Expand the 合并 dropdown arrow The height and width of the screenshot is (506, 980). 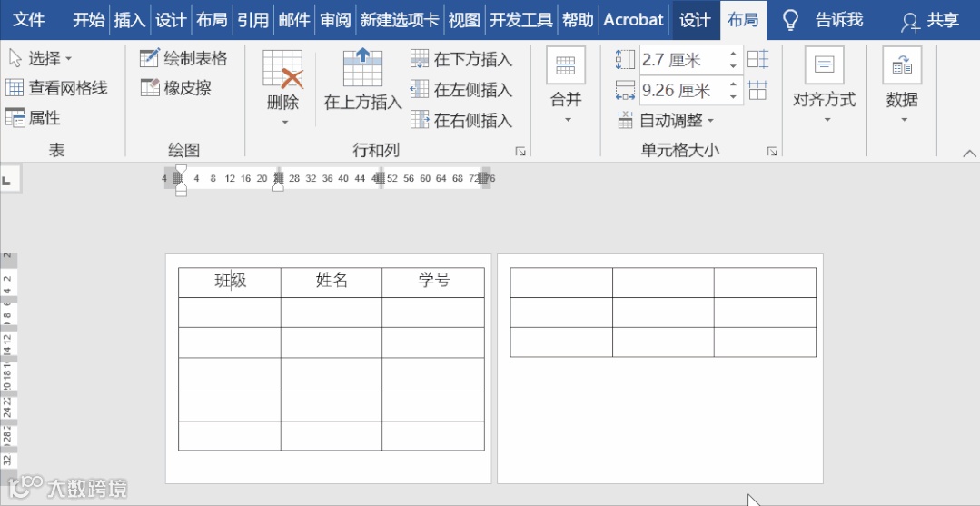568,120
